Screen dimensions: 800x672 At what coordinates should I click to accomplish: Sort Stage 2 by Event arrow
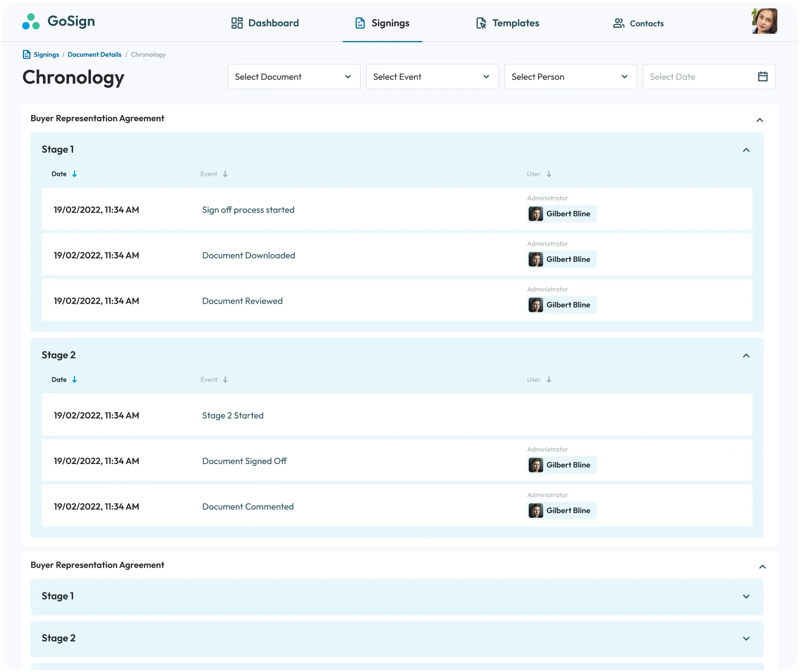point(225,380)
